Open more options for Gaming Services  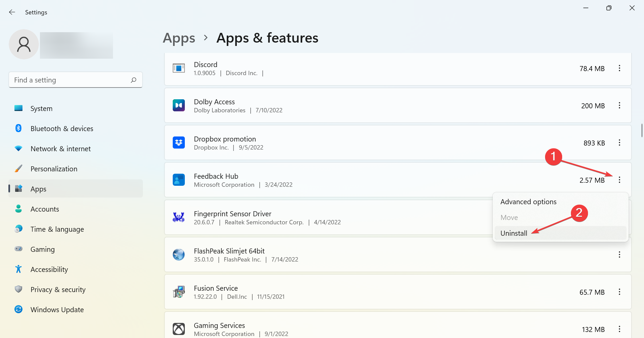coord(620,329)
